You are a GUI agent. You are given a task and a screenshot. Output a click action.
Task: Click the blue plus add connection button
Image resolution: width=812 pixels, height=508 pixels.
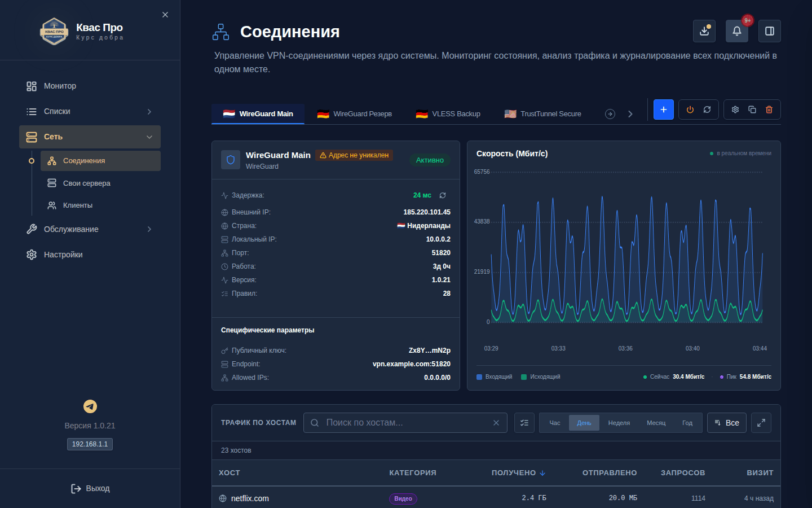tap(664, 110)
